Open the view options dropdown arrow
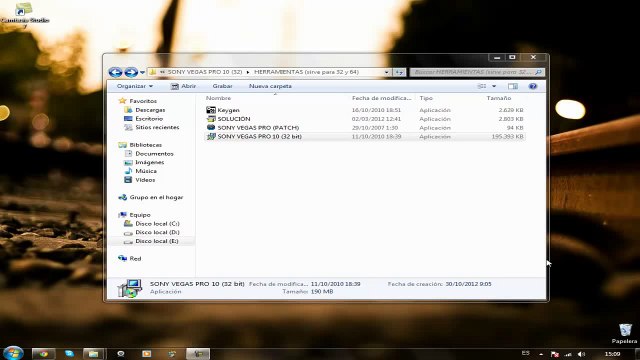Viewport: 640px width, 360px height. pos(494,86)
